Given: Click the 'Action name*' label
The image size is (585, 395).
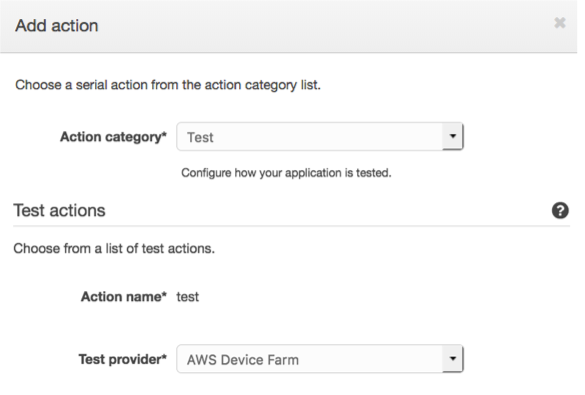Looking at the screenshot, I should 124,297.
